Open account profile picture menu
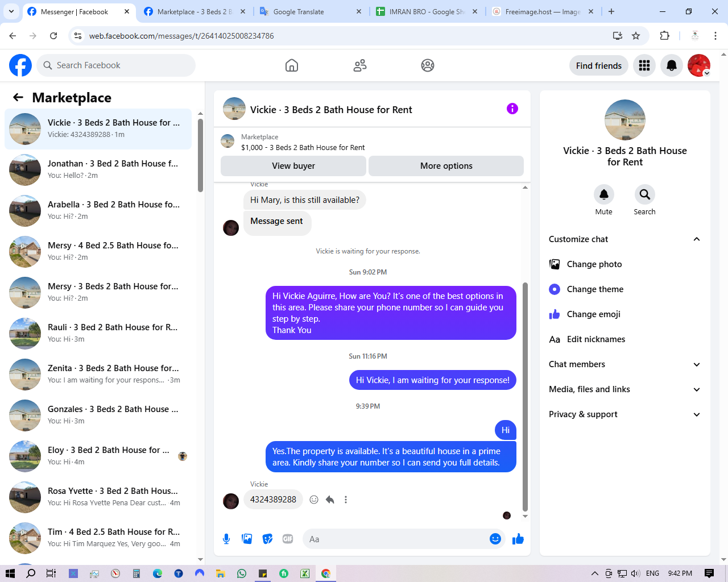This screenshot has height=582, width=728. (699, 65)
